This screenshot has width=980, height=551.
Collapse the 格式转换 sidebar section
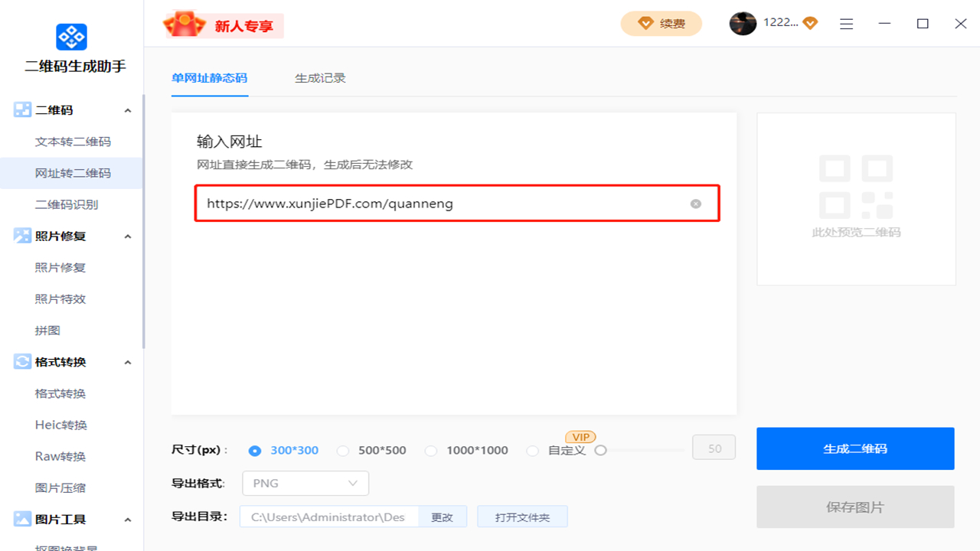coord(127,361)
